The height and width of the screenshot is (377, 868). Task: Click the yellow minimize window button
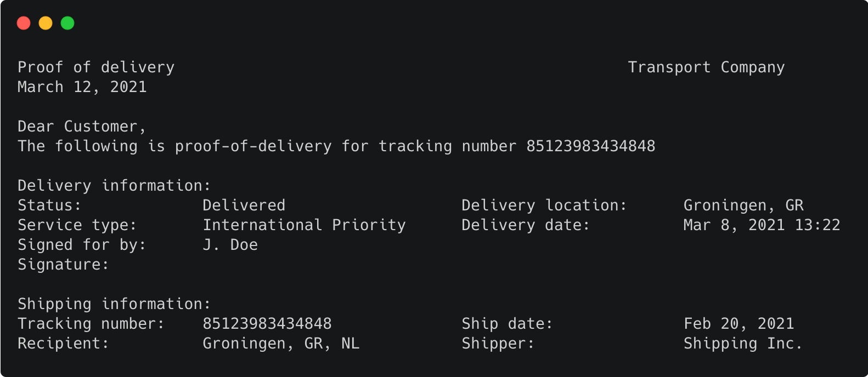click(46, 23)
